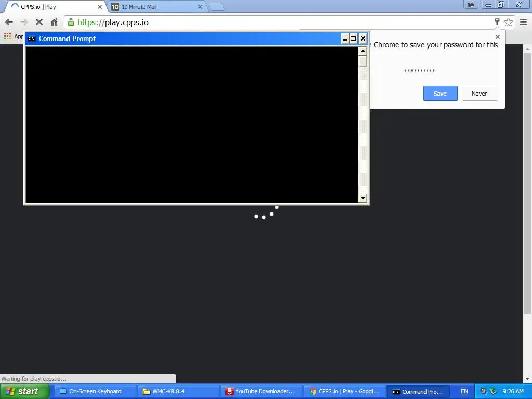532x399 pixels.
Task: Stop loading the page
Action: (x=39, y=22)
